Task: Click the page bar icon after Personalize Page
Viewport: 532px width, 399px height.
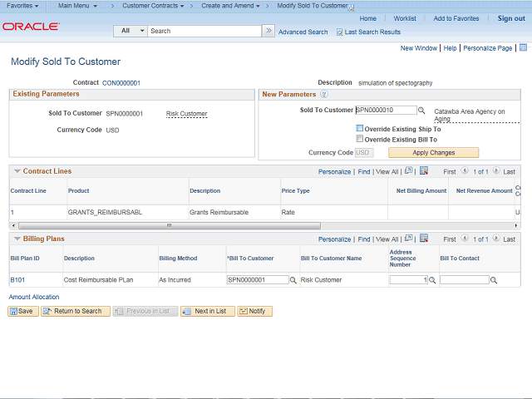Action: click(x=523, y=47)
